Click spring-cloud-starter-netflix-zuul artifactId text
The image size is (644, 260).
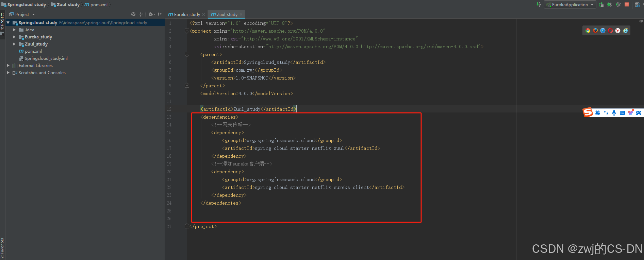[299, 148]
